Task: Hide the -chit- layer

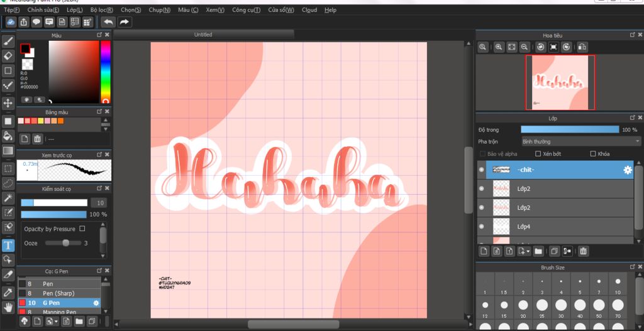Action: [481, 170]
